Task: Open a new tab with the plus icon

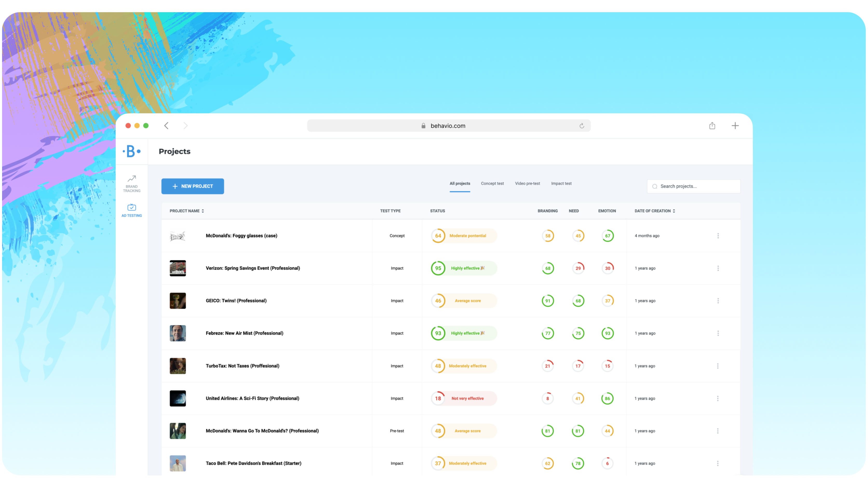Action: pyautogui.click(x=735, y=126)
